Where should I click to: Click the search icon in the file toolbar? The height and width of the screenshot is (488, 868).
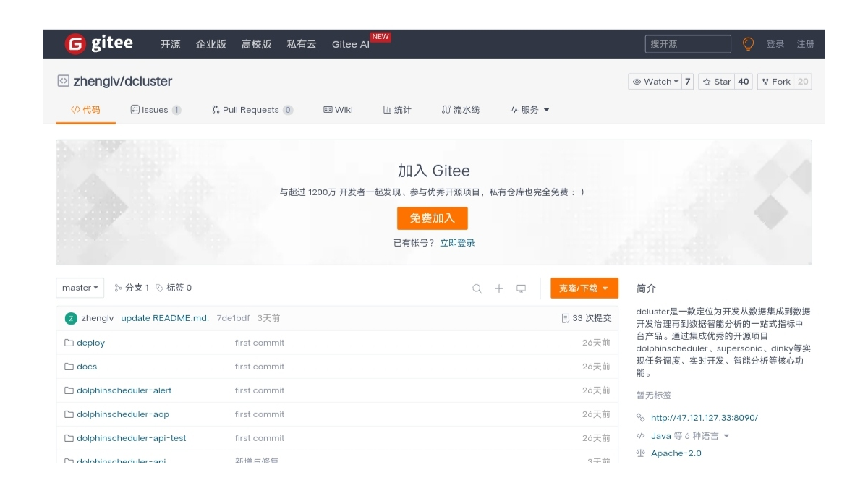point(477,288)
